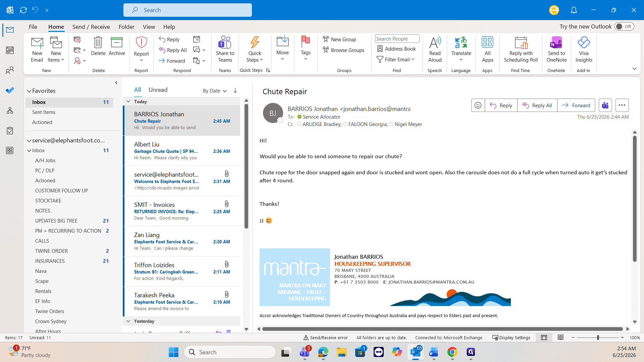Toggle the Try the new Outlook switch
644x362 pixels.
tap(624, 26)
